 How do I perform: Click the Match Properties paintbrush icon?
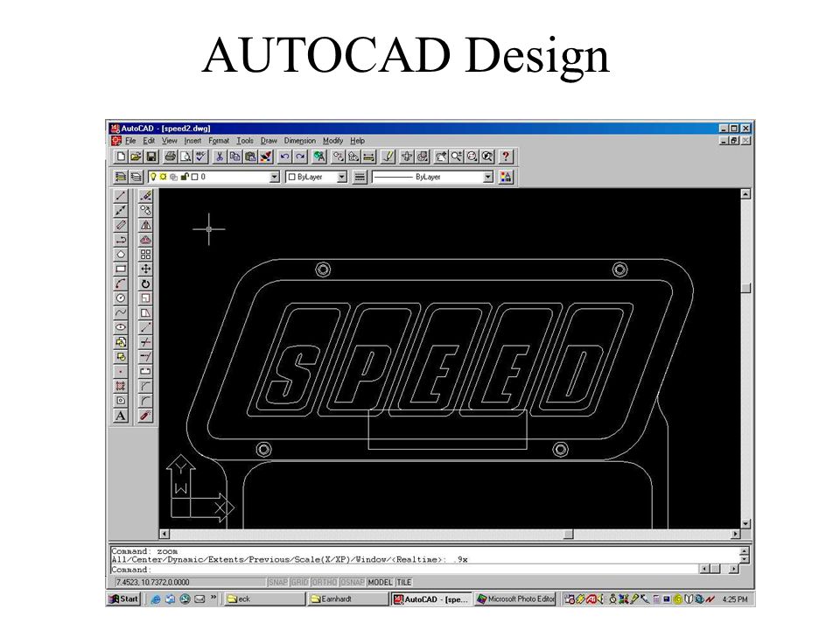pyautogui.click(x=266, y=157)
